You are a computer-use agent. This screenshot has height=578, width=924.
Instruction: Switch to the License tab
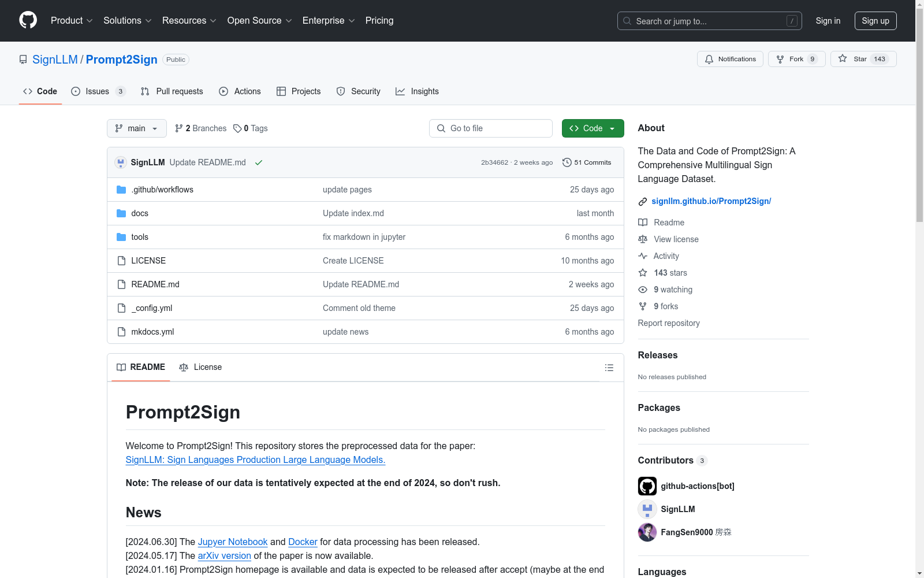200,368
